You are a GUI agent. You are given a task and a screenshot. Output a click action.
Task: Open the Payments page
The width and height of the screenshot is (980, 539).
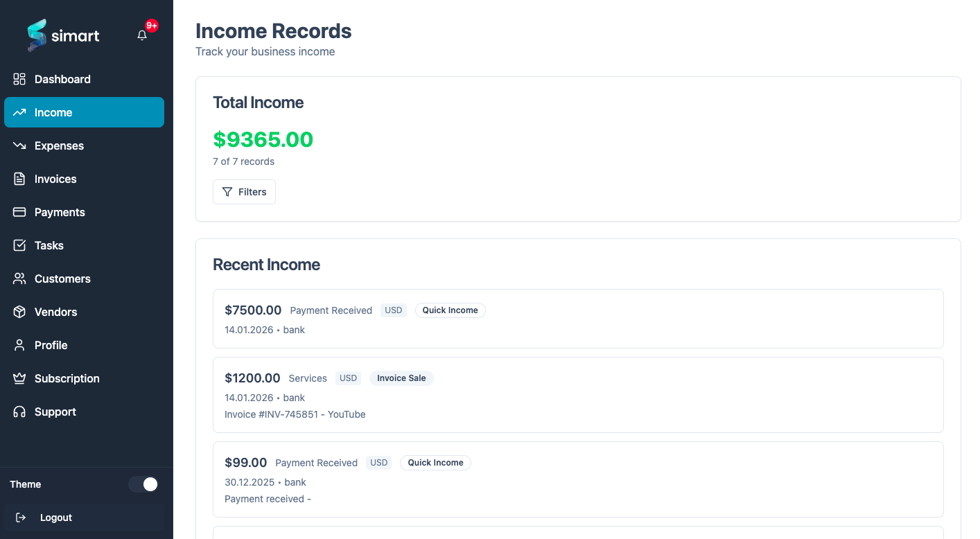(84, 212)
